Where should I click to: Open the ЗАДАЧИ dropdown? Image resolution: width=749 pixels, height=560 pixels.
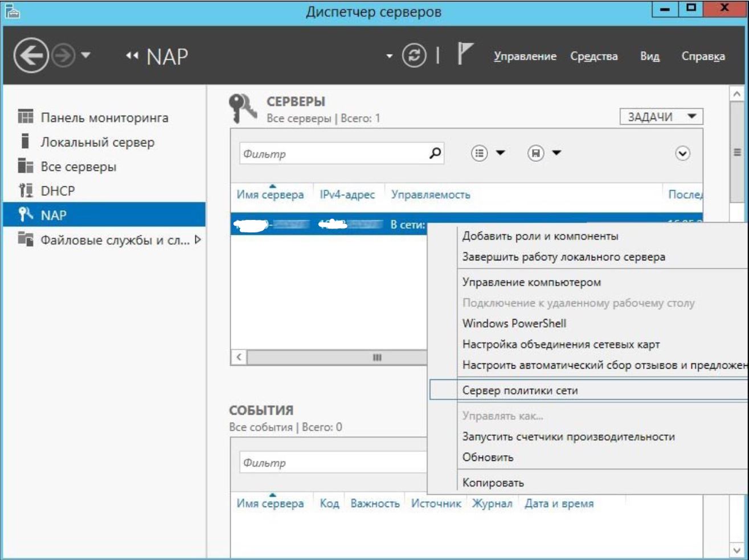point(661,117)
